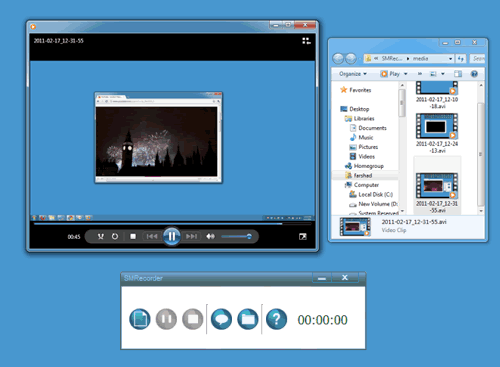500x367 pixels.
Task: Show more Explorer toolbar commands chevron
Action: (420, 74)
